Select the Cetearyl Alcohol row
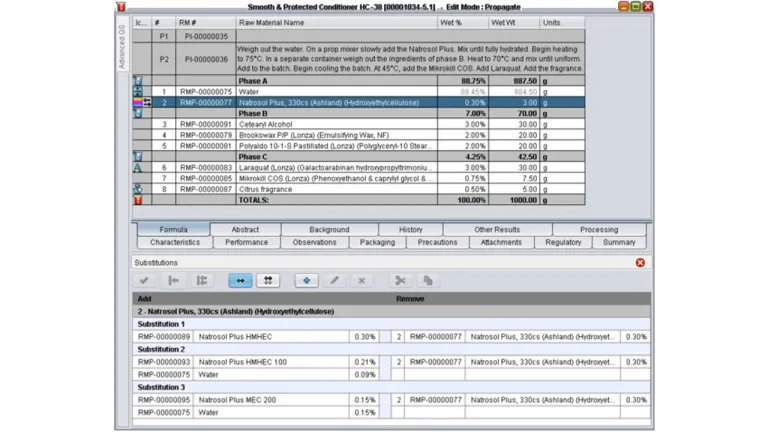The width and height of the screenshot is (768, 432). [x=300, y=124]
